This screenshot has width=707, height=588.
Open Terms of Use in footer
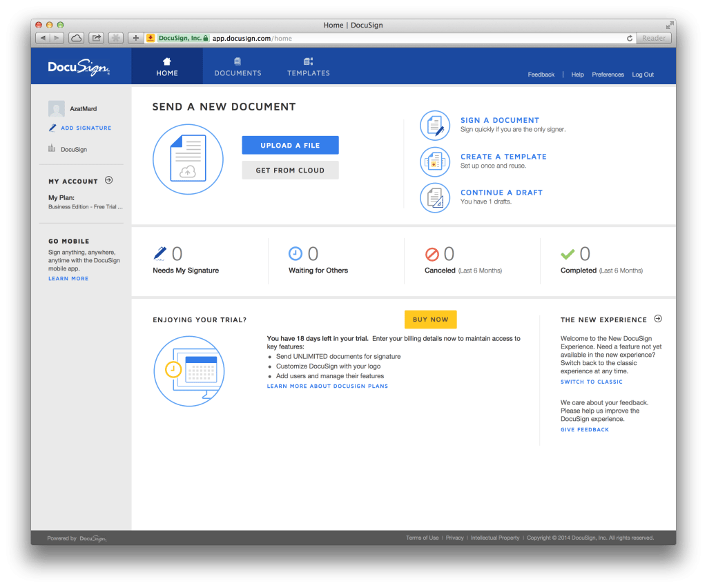click(422, 538)
